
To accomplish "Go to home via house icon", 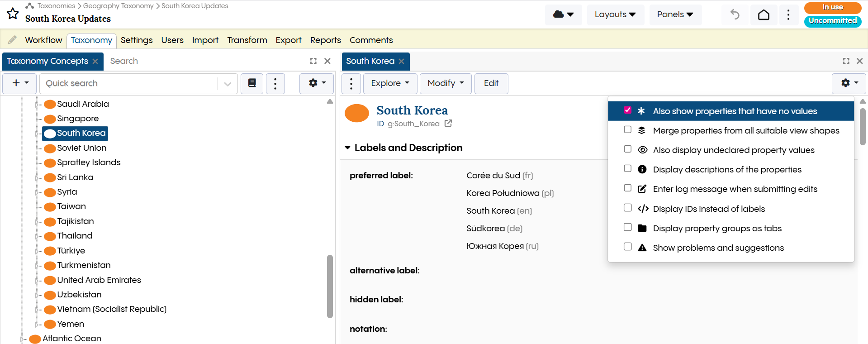I will [764, 14].
